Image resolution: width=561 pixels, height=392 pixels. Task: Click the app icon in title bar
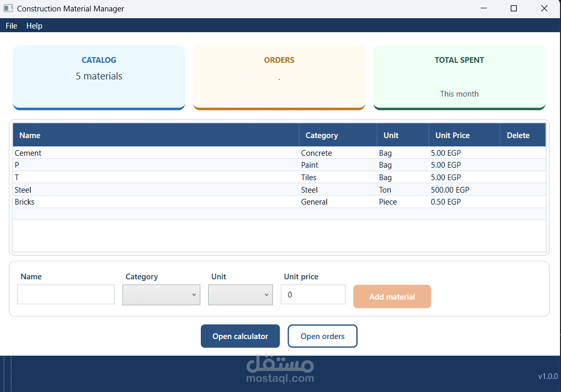[8, 8]
